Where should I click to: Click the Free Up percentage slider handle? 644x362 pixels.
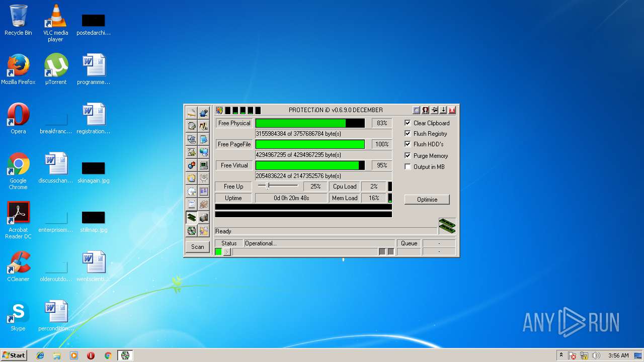[268, 186]
